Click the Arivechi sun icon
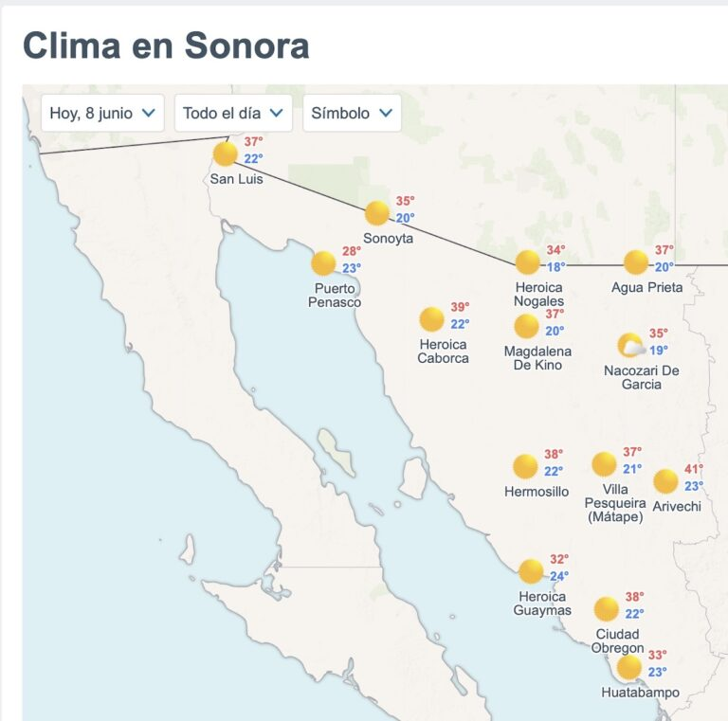This screenshot has width=728, height=721. coord(665,481)
